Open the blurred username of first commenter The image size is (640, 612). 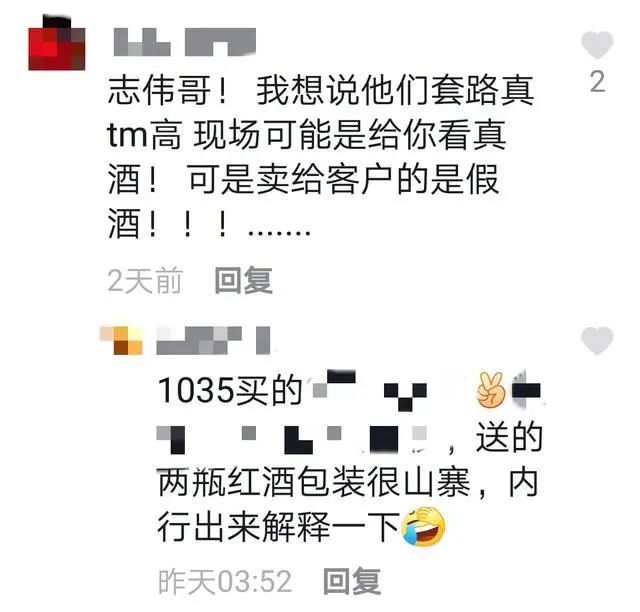pos(184,42)
